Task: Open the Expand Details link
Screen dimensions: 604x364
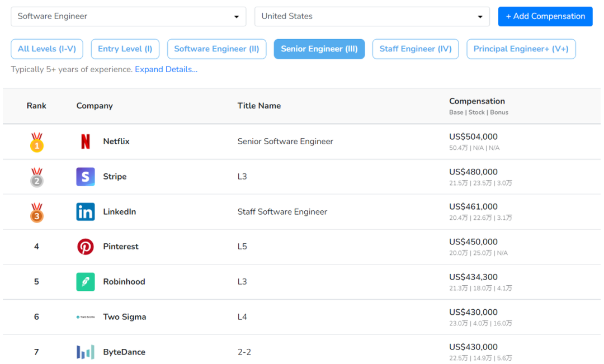Action: pyautogui.click(x=166, y=69)
